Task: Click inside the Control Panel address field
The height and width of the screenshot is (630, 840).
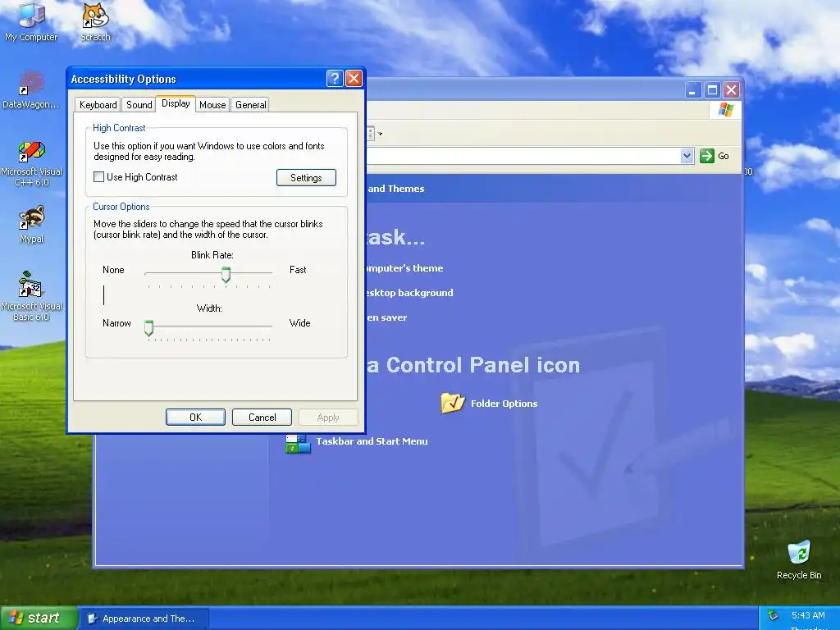Action: pos(523,156)
